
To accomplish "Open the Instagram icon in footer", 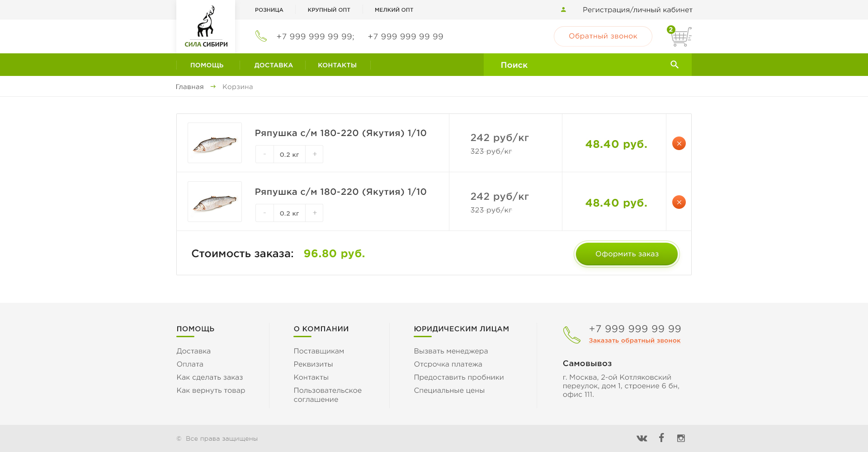I will click(x=681, y=438).
